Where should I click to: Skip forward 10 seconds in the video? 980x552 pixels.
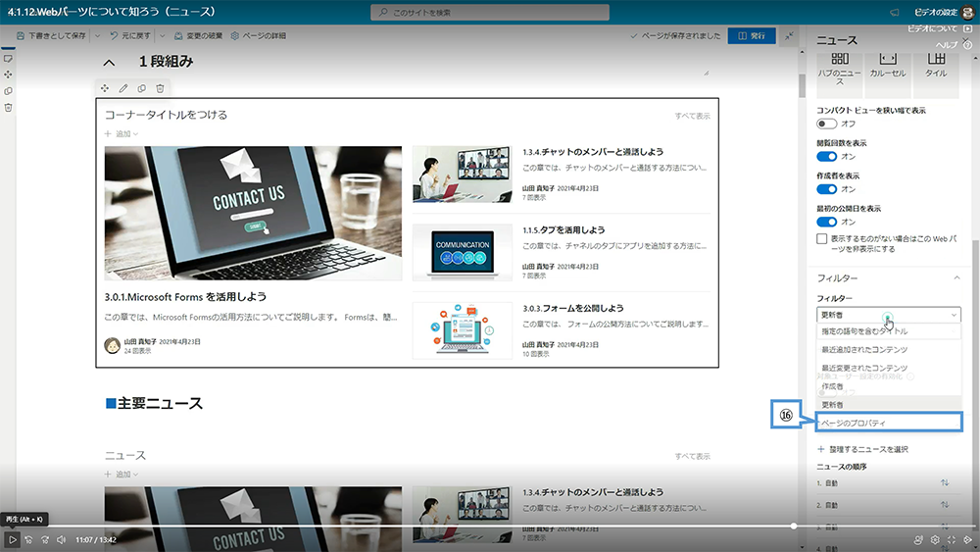point(45,539)
